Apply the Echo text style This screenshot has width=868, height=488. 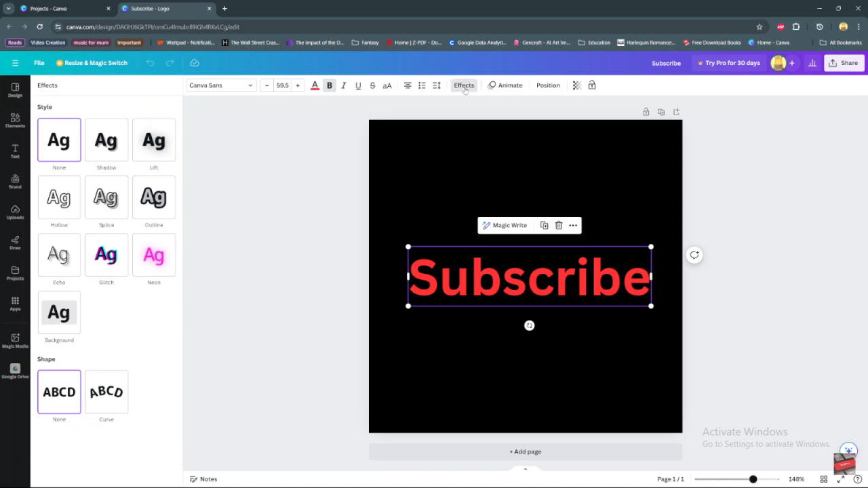click(x=59, y=255)
